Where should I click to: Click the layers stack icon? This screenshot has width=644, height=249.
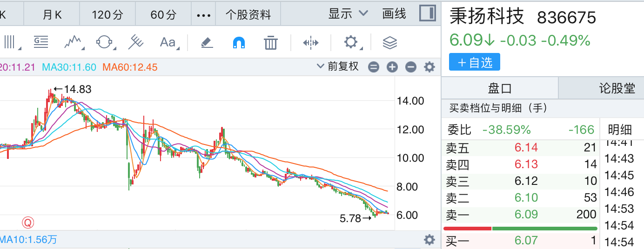[x=389, y=43]
